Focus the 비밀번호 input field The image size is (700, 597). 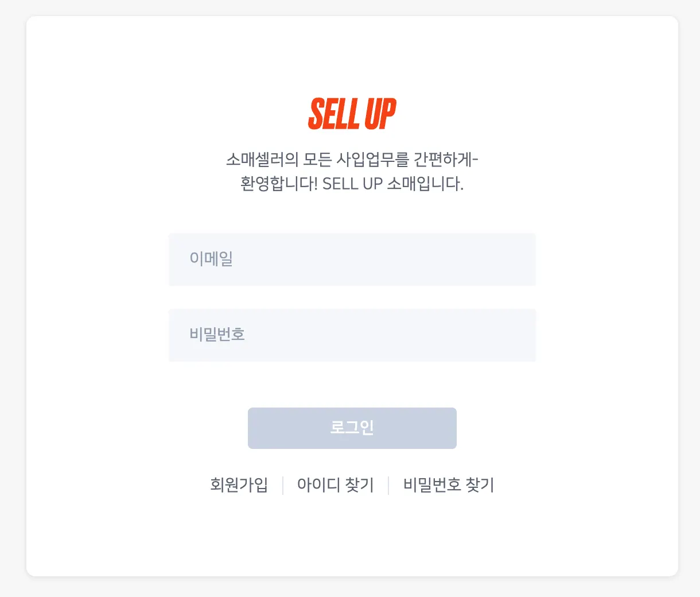[x=352, y=335]
